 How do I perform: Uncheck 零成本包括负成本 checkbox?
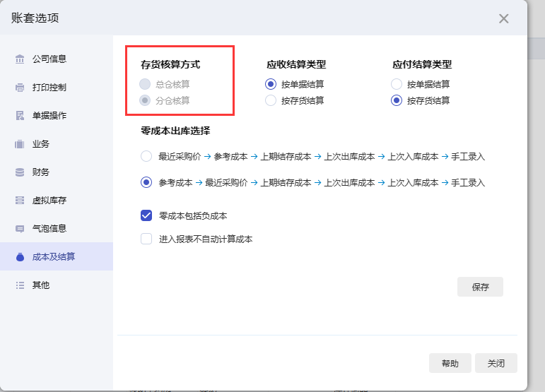coord(146,216)
